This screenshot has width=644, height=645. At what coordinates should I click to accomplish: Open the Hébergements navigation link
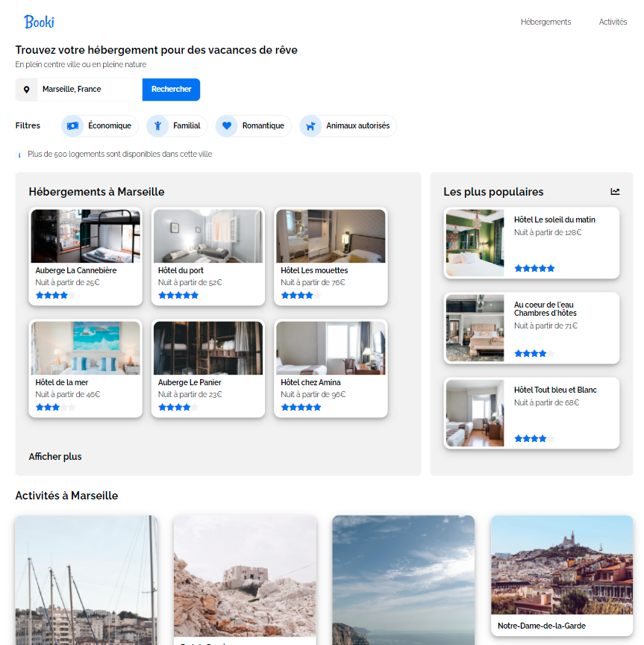(545, 22)
